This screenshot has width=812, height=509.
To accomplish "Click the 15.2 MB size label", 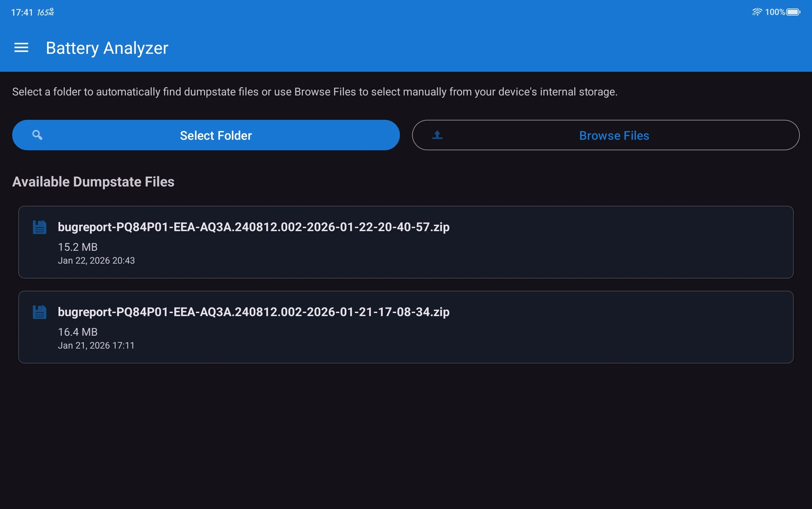I will (77, 247).
